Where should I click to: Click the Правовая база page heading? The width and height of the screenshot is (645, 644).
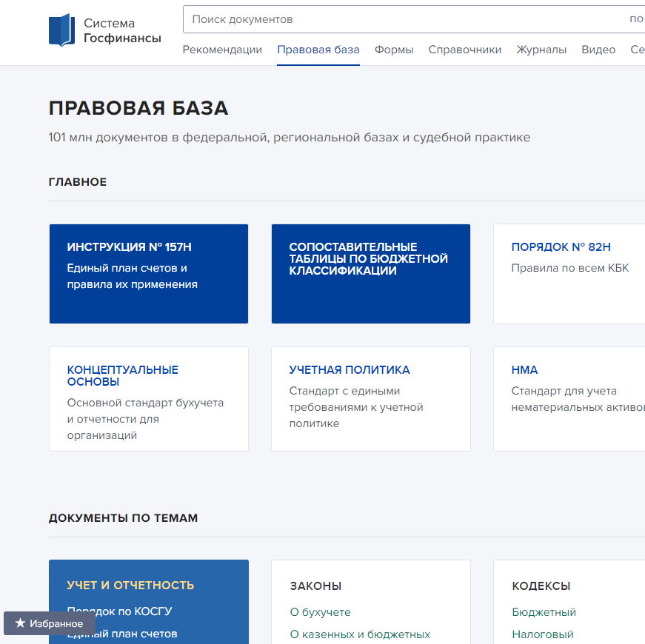pyautogui.click(x=138, y=108)
